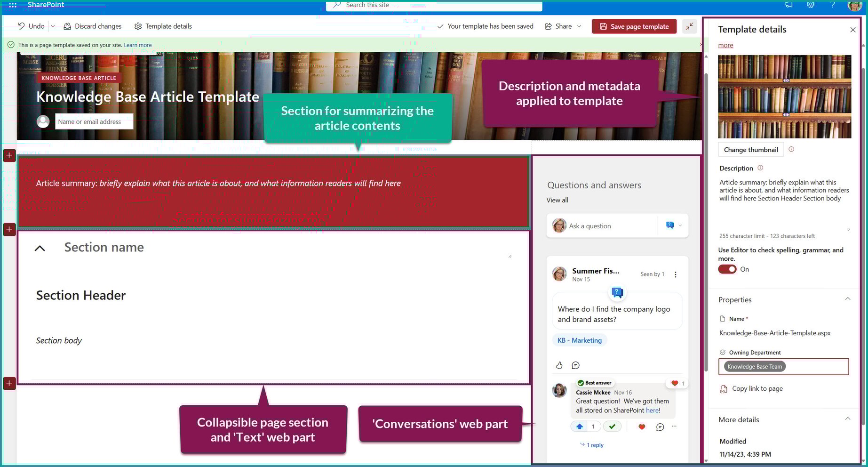868x467 pixels.
Task: Click the Save page template button
Action: (634, 26)
